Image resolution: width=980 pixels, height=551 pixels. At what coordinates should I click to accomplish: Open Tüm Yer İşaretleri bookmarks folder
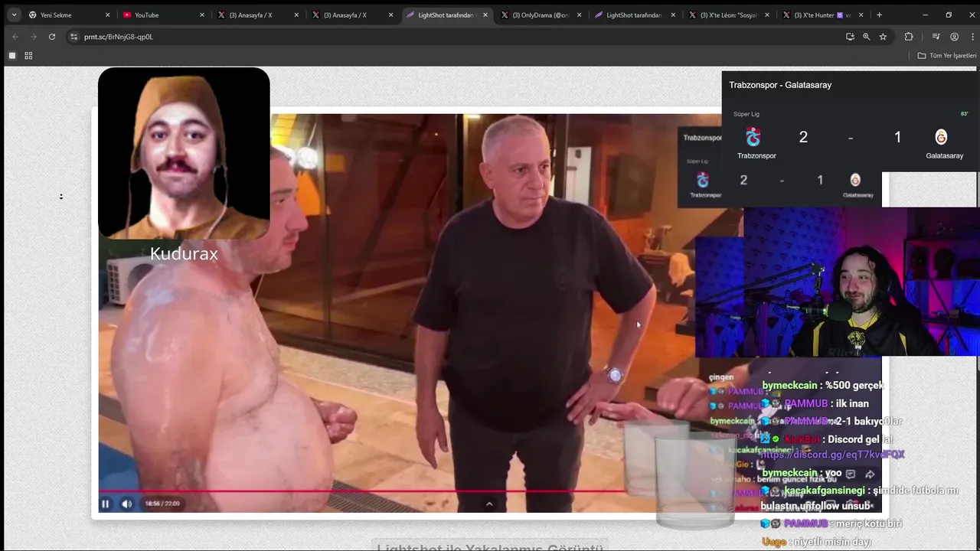(x=947, y=55)
